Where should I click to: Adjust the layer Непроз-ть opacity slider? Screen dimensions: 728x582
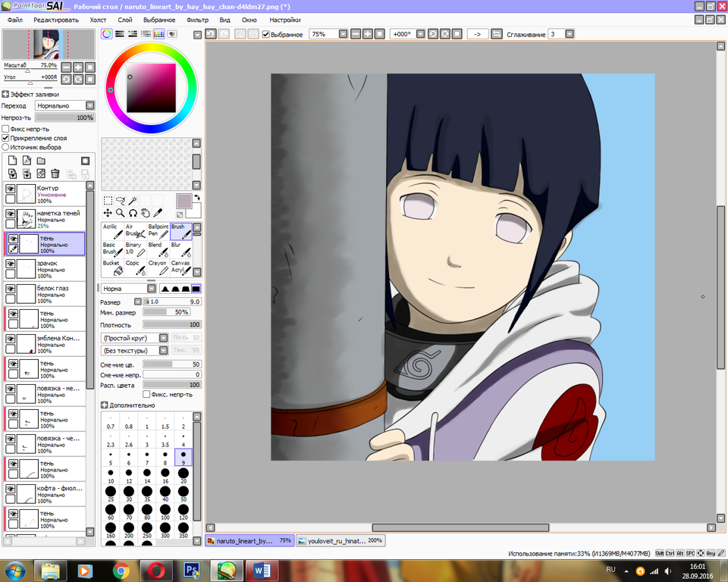point(65,117)
